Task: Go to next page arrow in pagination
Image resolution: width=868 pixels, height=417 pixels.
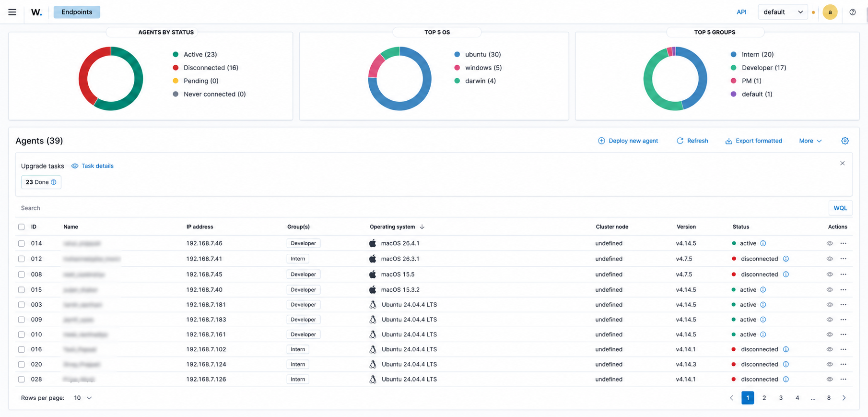Action: tap(844, 398)
